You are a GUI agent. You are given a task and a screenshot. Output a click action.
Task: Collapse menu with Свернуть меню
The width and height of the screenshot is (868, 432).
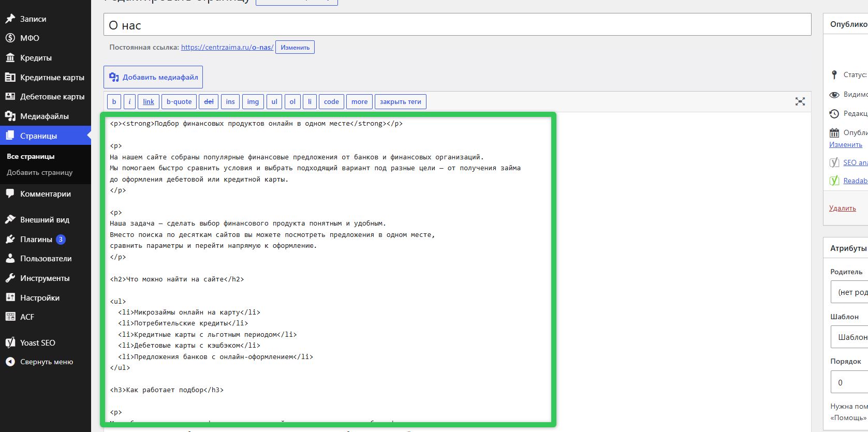[46, 362]
